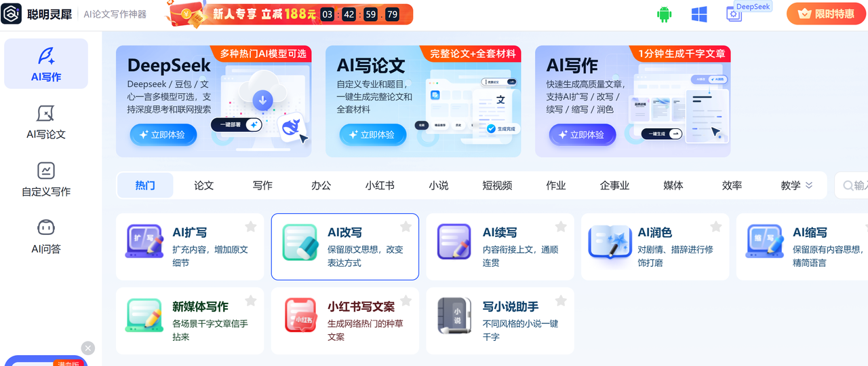Switch to the 短视频 tab
The width and height of the screenshot is (868, 366).
point(497,185)
